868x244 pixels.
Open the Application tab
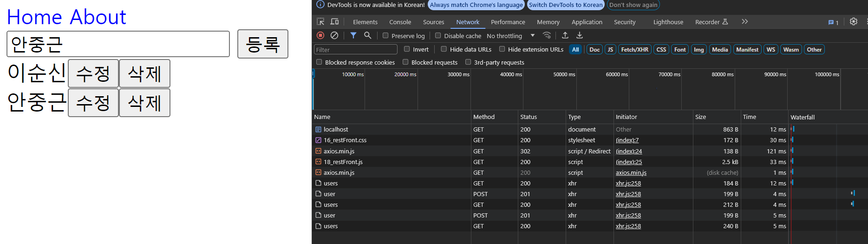587,22
